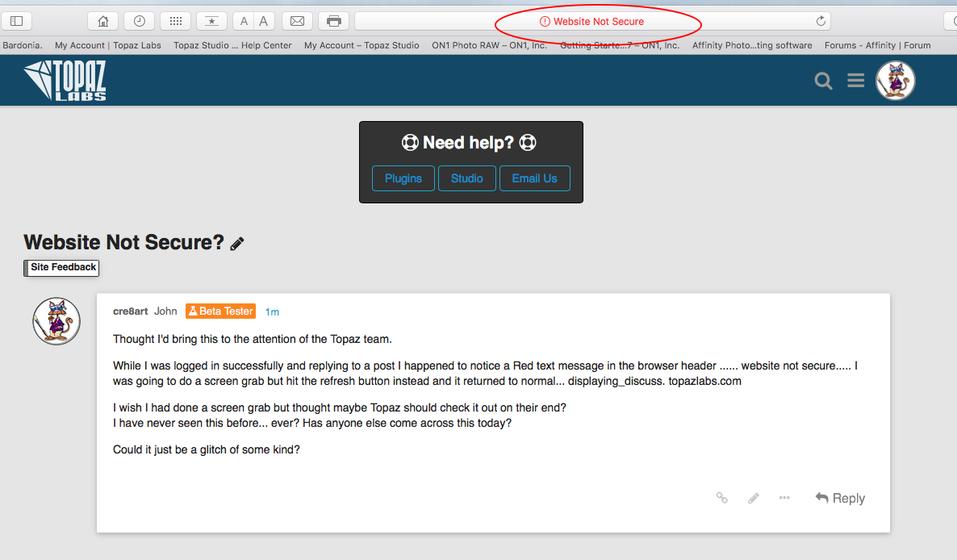This screenshot has height=560, width=957.
Task: Toggle the Safari sidebar
Action: [16, 20]
